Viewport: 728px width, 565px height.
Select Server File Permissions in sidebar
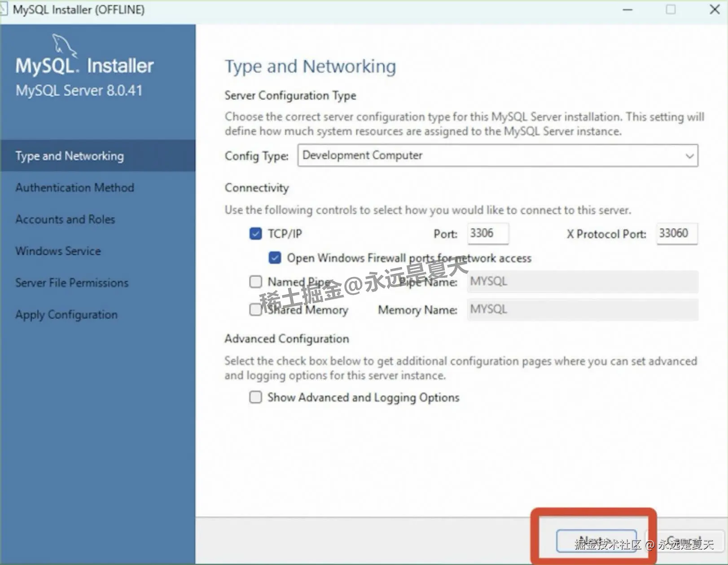71,283
